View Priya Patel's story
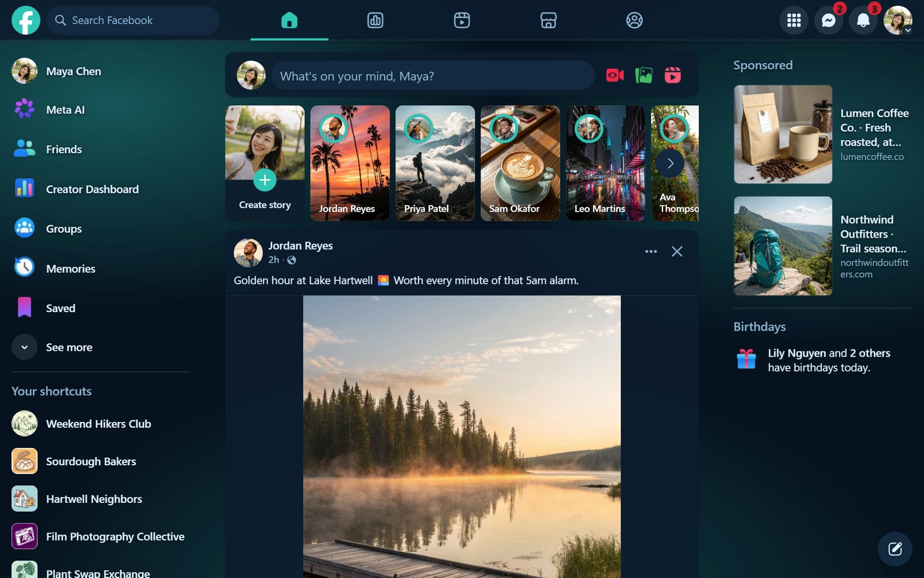 [435, 163]
